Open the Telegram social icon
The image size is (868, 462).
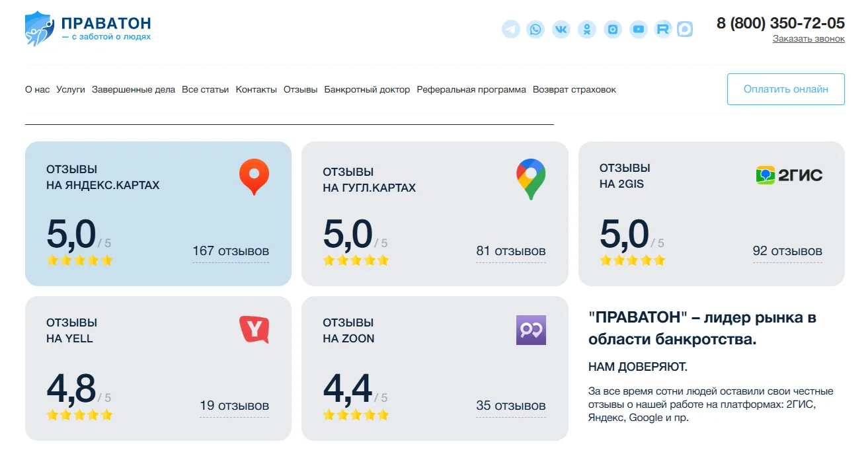(511, 29)
